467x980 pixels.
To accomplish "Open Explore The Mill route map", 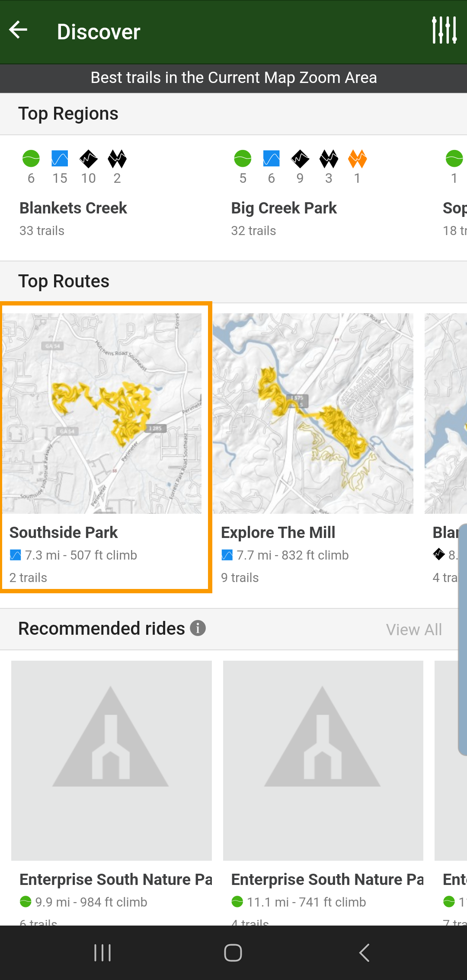I will (313, 413).
